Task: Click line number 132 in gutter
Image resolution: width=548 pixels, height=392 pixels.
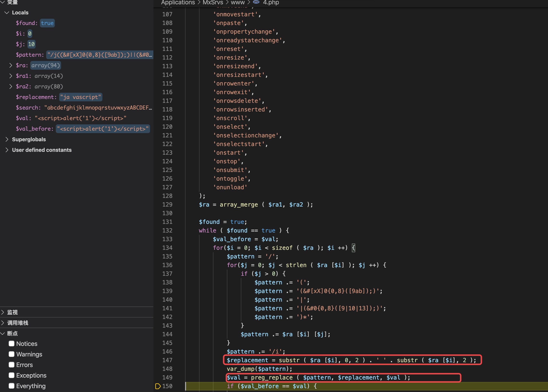Action: click(x=167, y=231)
